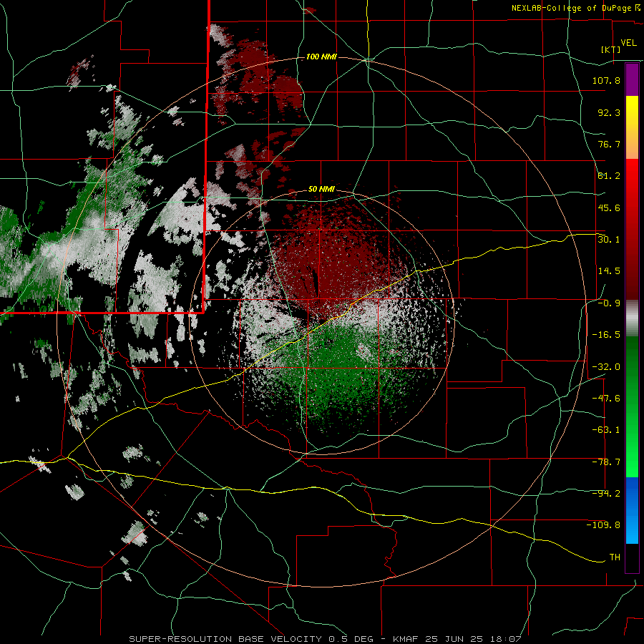Click the 30.1 velocity scale value

click(x=609, y=240)
